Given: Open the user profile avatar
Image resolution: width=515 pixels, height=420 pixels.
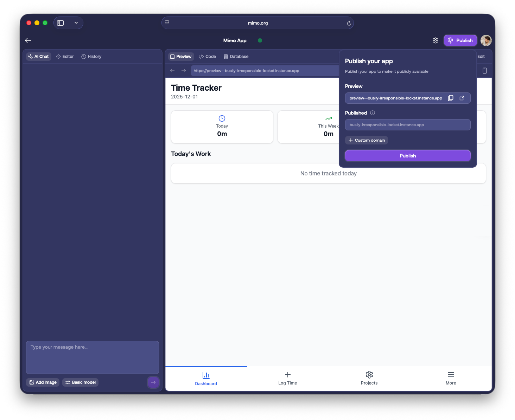Looking at the screenshot, I should [486, 40].
